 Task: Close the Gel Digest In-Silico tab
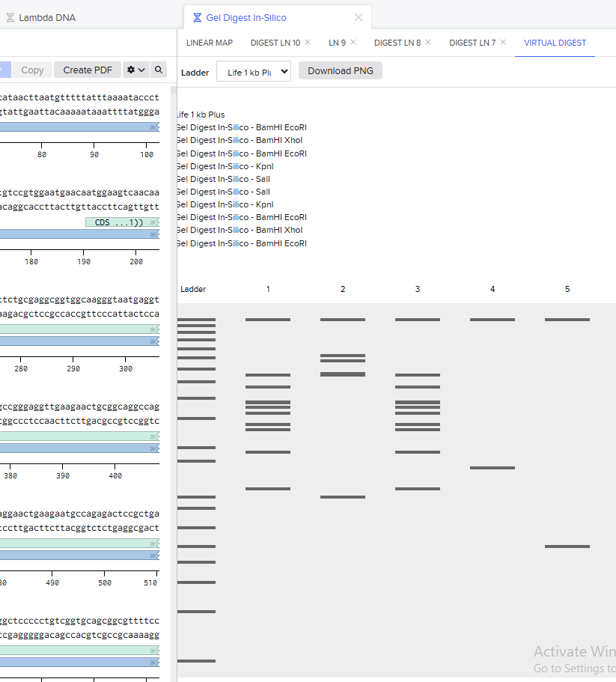(x=359, y=17)
